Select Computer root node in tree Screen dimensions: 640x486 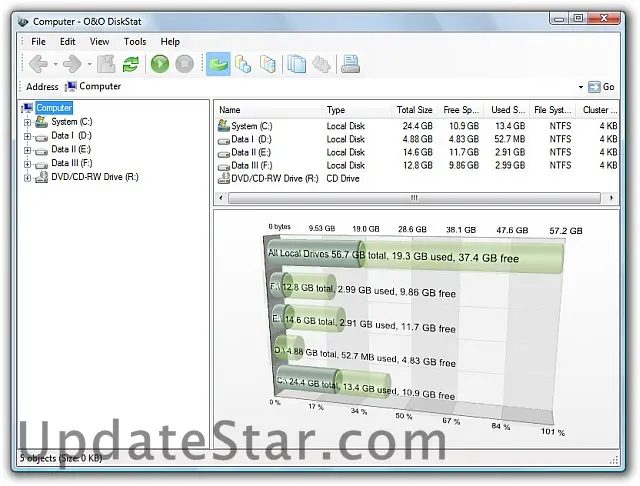54,108
